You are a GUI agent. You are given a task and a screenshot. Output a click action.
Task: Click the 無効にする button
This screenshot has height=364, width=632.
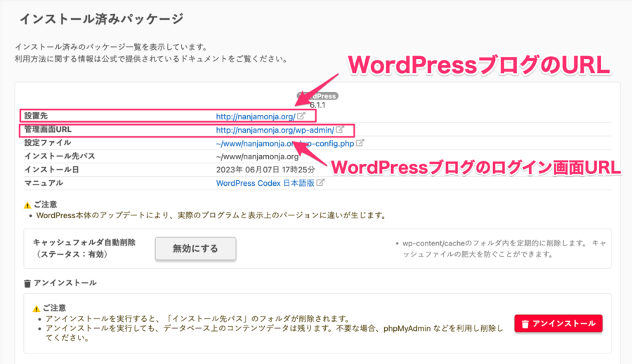click(x=195, y=248)
